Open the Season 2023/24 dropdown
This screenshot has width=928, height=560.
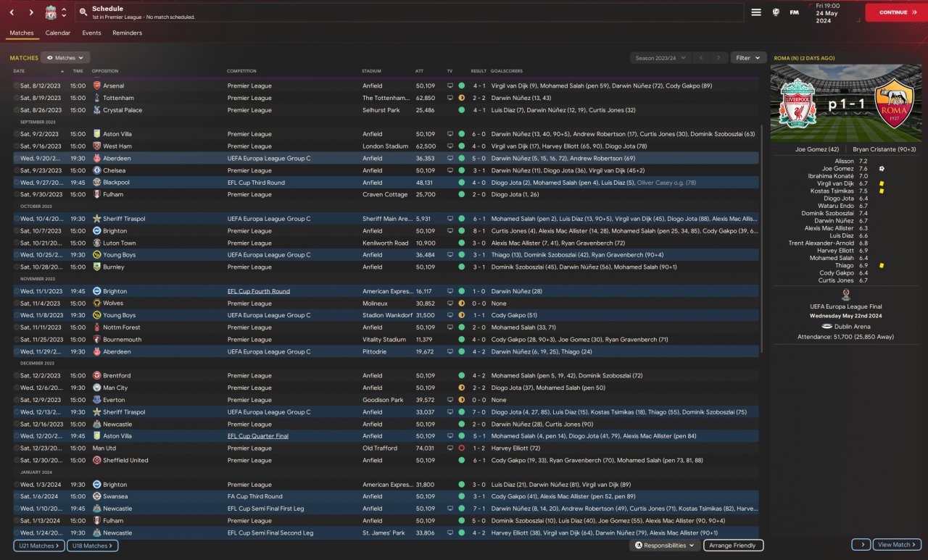tap(660, 57)
